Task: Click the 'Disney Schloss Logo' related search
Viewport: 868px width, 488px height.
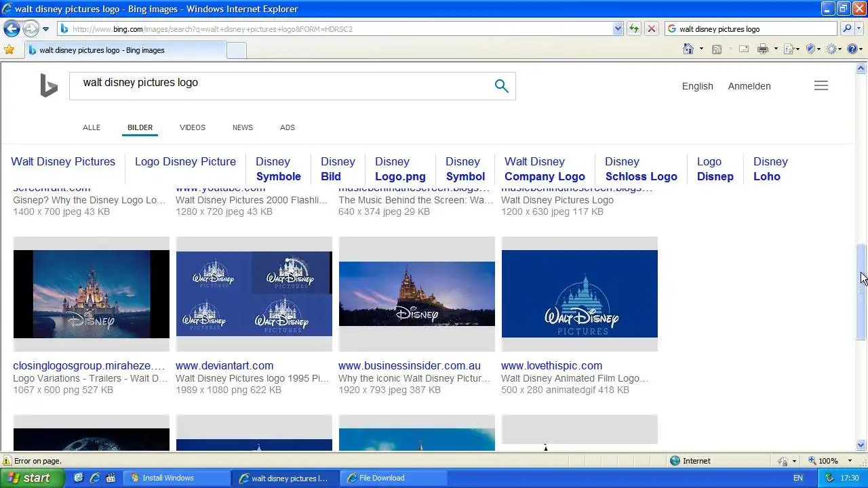Action: (x=641, y=169)
